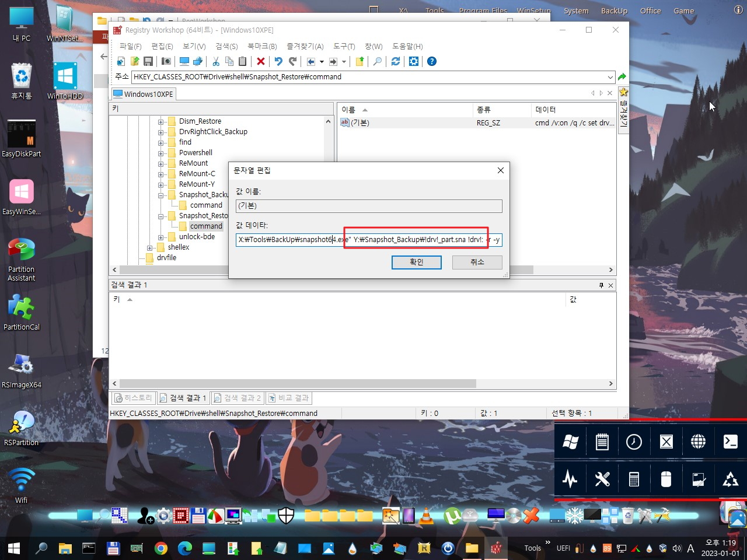Viewport: 747px width, 560px height.
Task: Click the folder with green up arrow icon
Action: [x=360, y=61]
